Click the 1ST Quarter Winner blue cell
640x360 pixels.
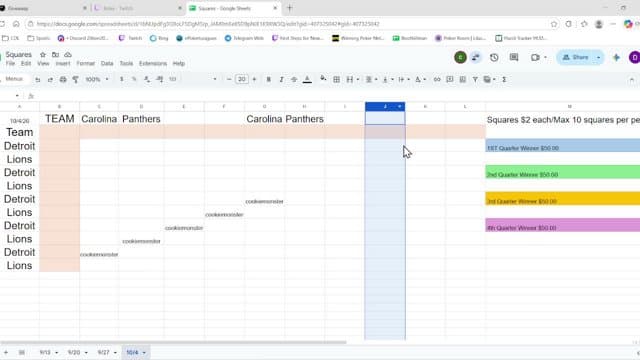point(562,146)
